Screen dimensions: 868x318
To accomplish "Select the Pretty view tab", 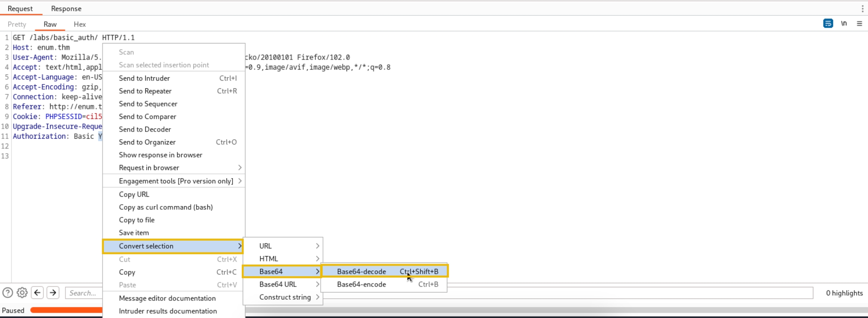I will [17, 24].
